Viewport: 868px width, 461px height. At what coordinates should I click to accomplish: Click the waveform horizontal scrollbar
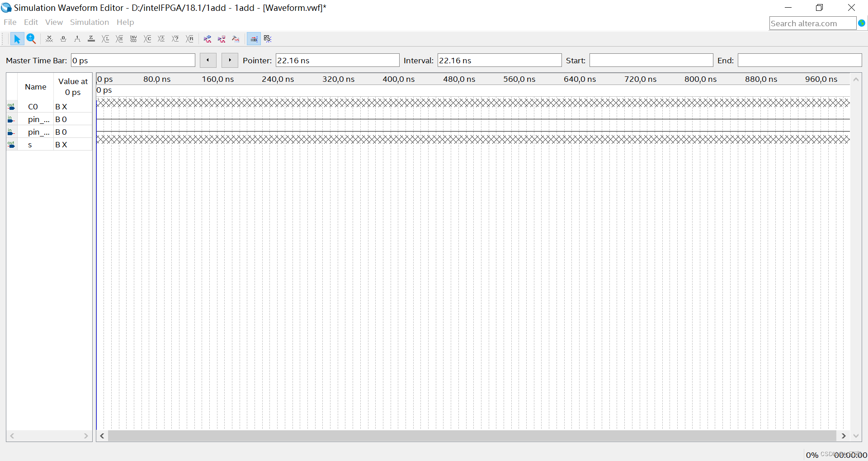tap(472, 436)
